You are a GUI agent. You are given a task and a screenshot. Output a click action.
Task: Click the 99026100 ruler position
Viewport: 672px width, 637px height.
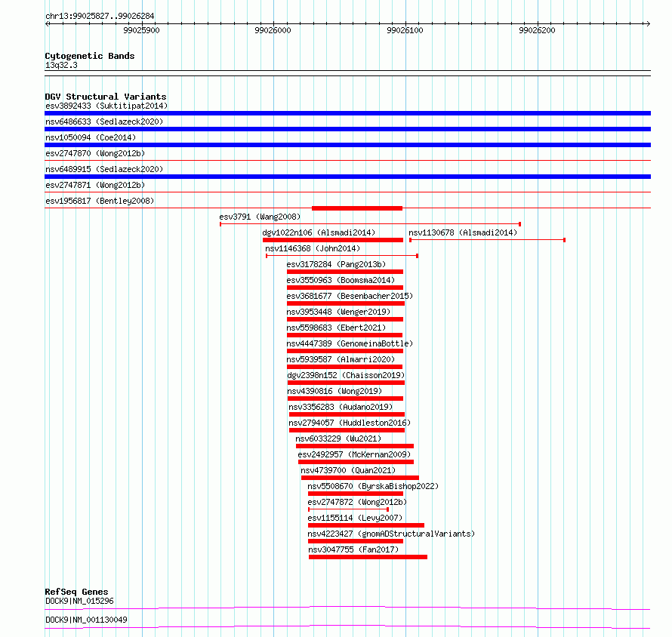point(405,30)
